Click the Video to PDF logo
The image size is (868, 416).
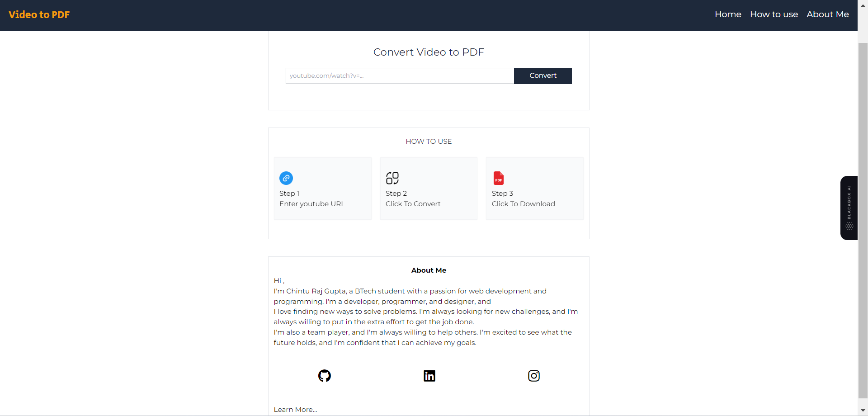click(39, 15)
